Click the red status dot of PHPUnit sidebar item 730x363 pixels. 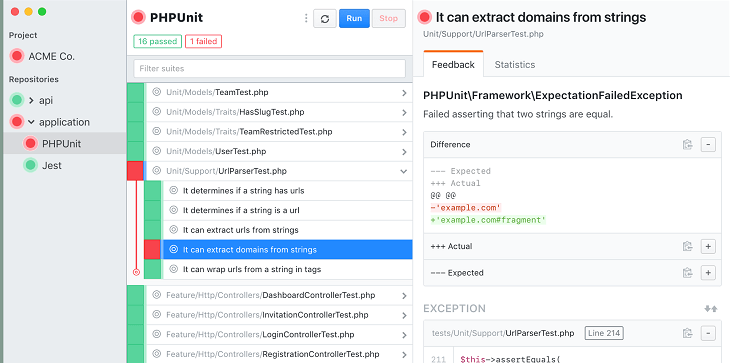(30, 144)
